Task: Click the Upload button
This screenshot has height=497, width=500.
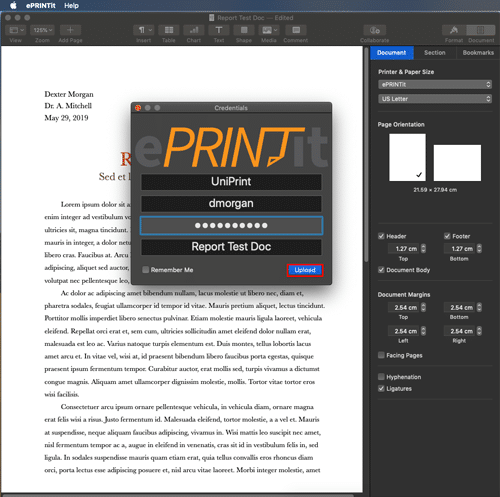Action: tap(305, 270)
